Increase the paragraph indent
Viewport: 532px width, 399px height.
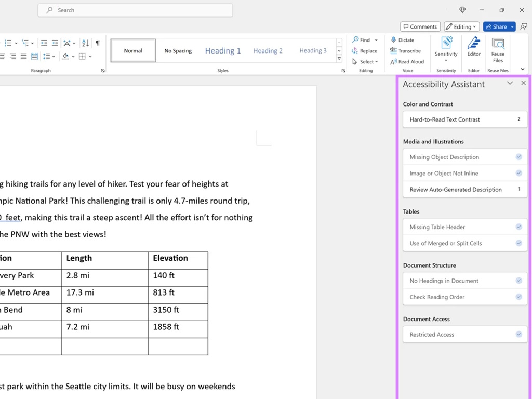point(55,43)
